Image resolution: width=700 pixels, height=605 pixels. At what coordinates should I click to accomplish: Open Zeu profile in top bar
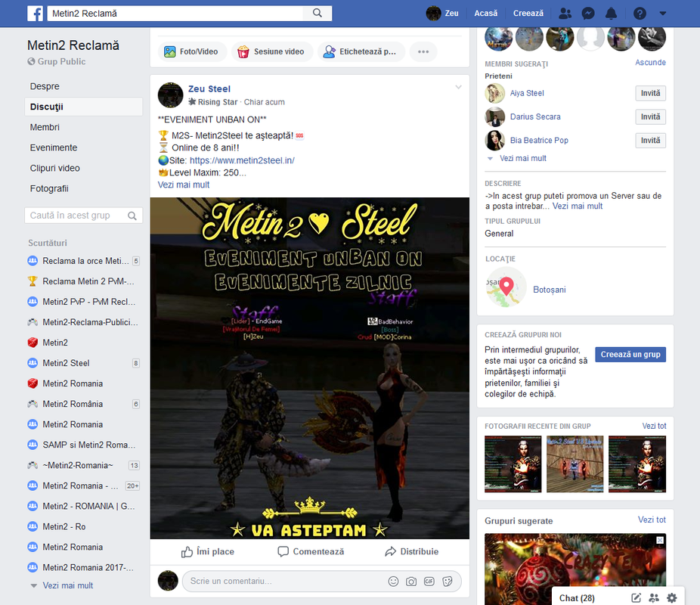[442, 14]
